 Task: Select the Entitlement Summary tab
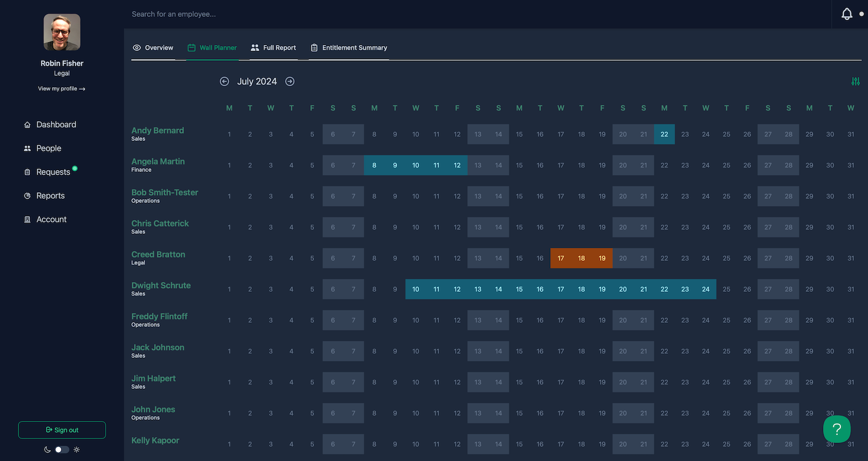[x=349, y=48]
